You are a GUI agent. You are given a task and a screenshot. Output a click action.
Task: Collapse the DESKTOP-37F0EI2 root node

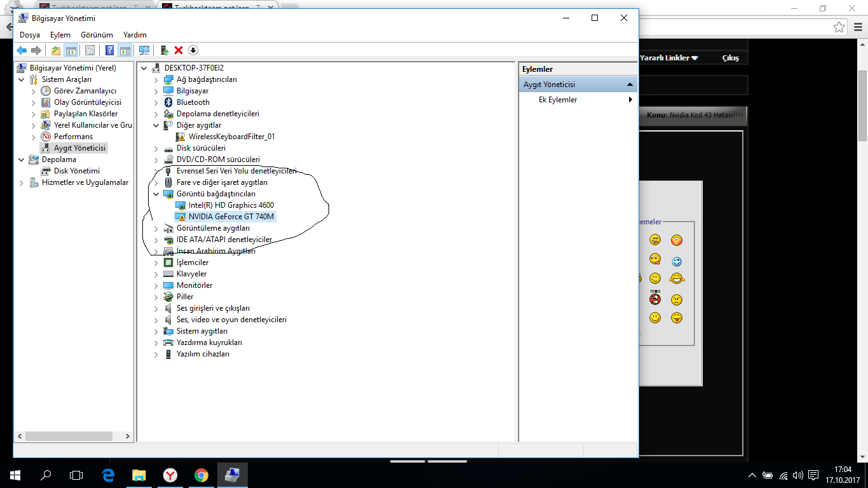pyautogui.click(x=144, y=68)
